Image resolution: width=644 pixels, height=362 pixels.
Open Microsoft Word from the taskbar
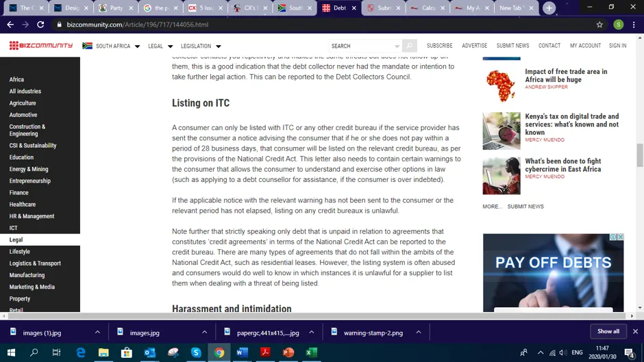click(x=243, y=352)
